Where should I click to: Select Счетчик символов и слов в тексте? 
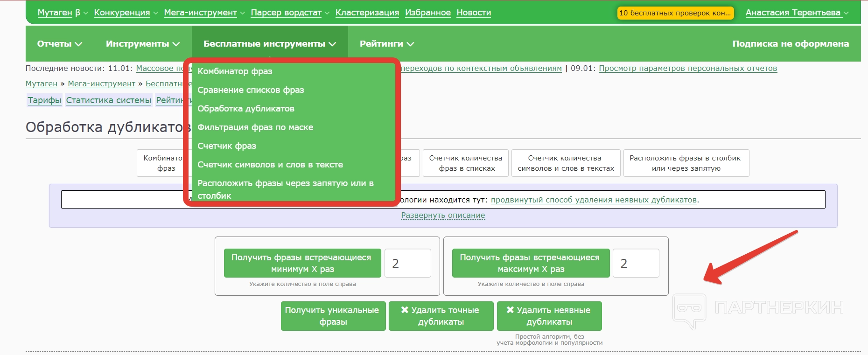pyautogui.click(x=270, y=165)
